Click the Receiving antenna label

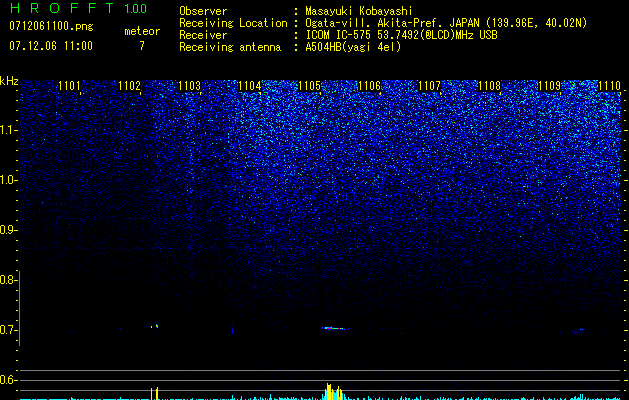(230, 47)
